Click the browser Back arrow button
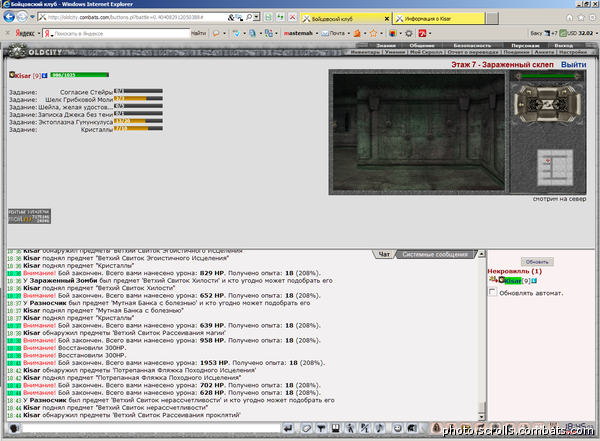Screen dimensions: 600x441 coord(9,17)
